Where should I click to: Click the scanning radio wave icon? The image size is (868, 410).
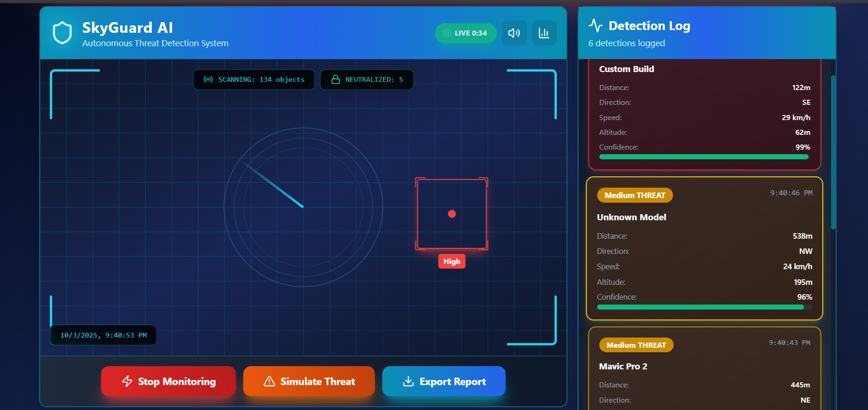[x=208, y=79]
